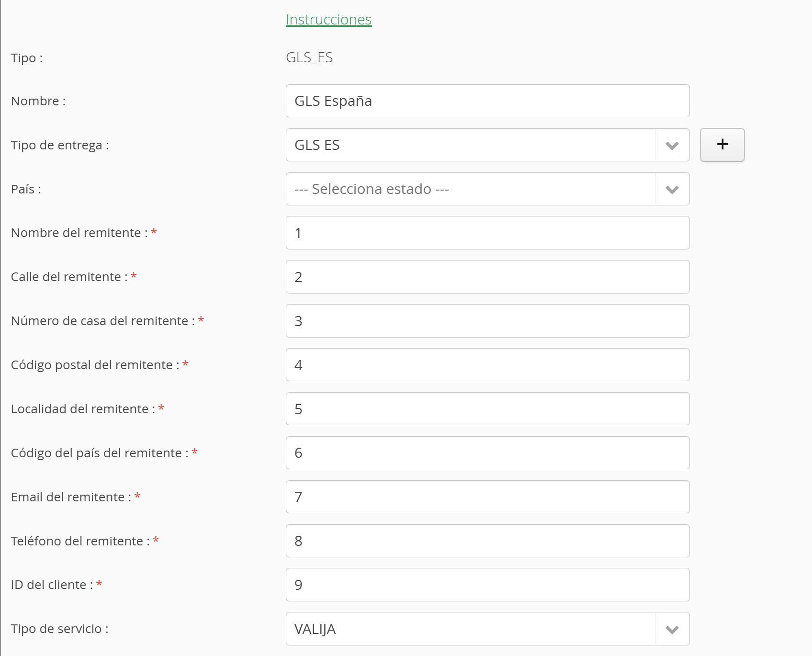Focus the Código postal del remitente field

coord(487,365)
